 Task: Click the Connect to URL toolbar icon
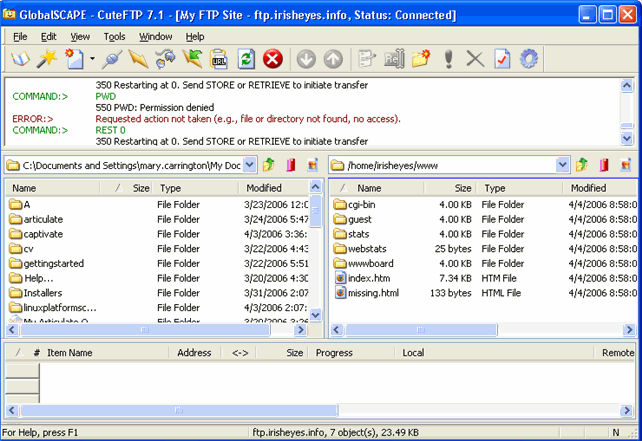click(x=219, y=59)
